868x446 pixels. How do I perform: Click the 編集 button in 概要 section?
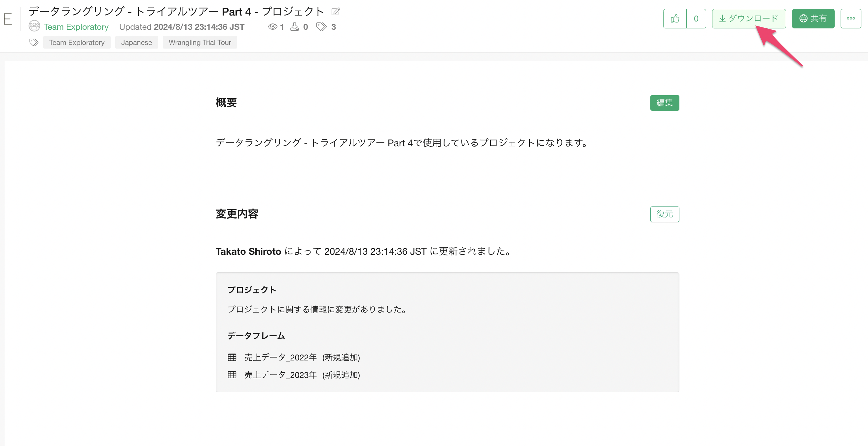[665, 102]
